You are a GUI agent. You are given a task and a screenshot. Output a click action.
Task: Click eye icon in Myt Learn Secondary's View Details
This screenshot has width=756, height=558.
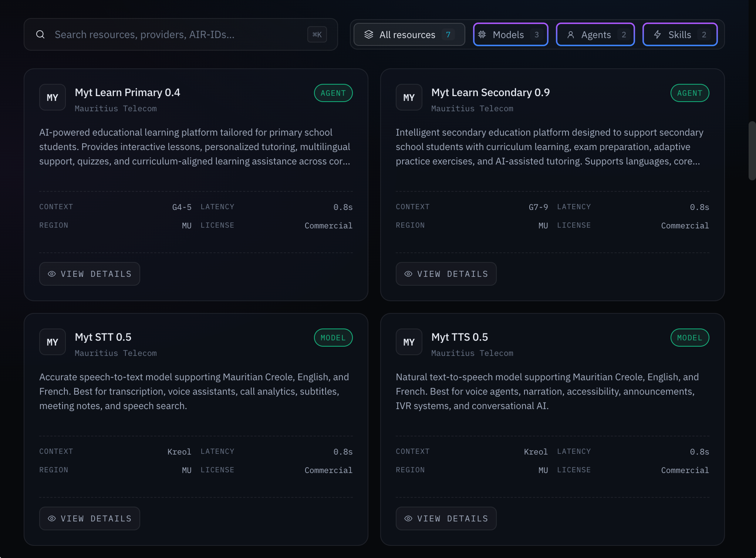[x=408, y=274]
